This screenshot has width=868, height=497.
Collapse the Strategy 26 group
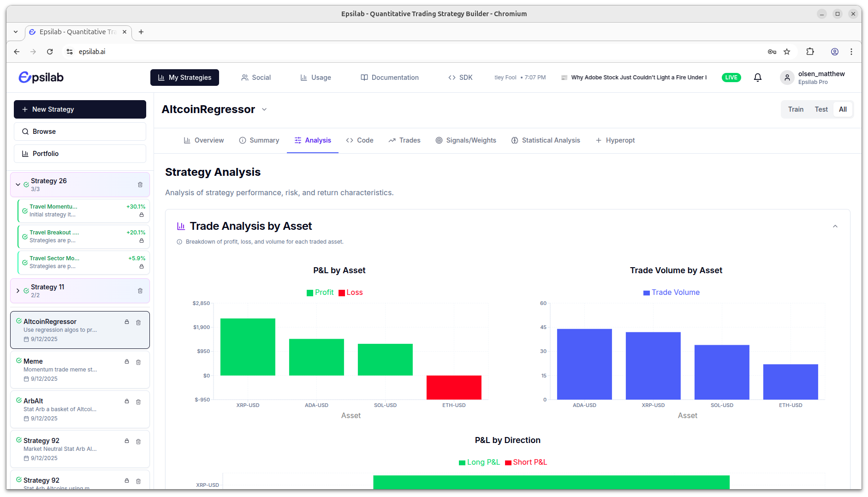pos(18,185)
